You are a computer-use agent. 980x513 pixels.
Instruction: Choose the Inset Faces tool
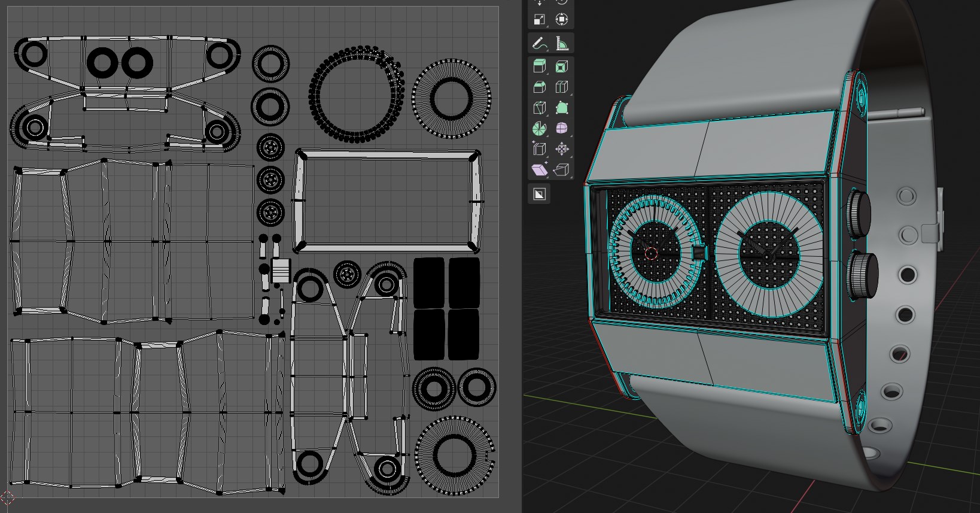[x=561, y=66]
